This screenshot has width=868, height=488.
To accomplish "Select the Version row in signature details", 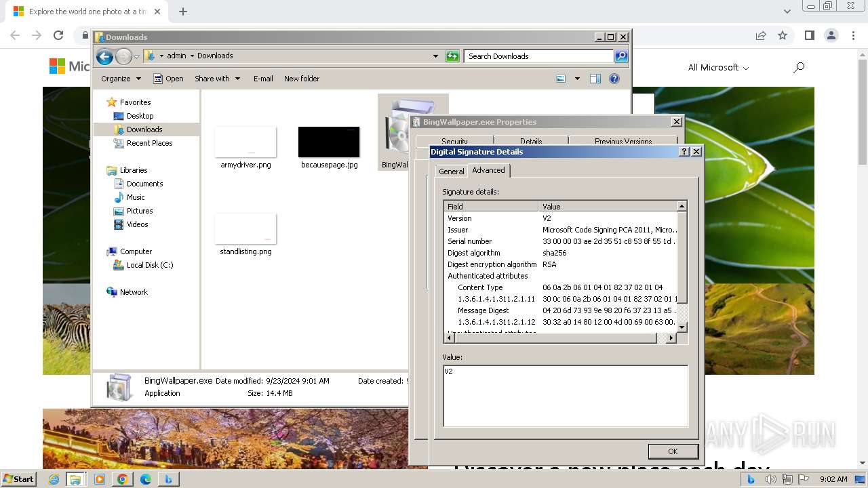I will click(561, 218).
